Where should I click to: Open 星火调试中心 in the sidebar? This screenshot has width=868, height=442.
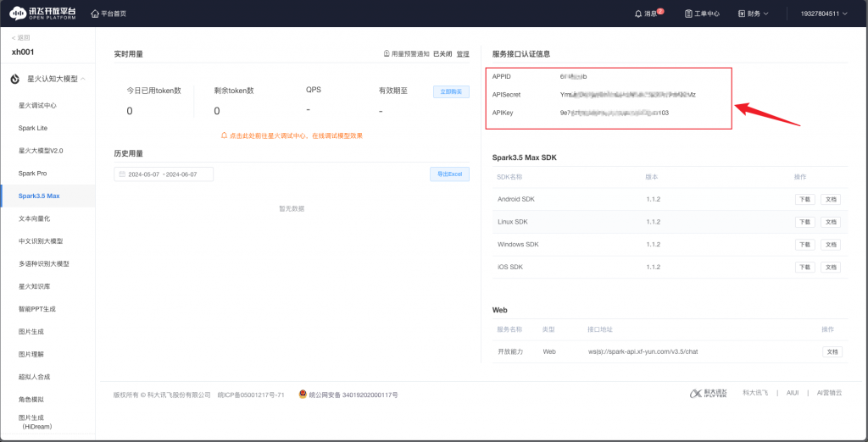37,105
